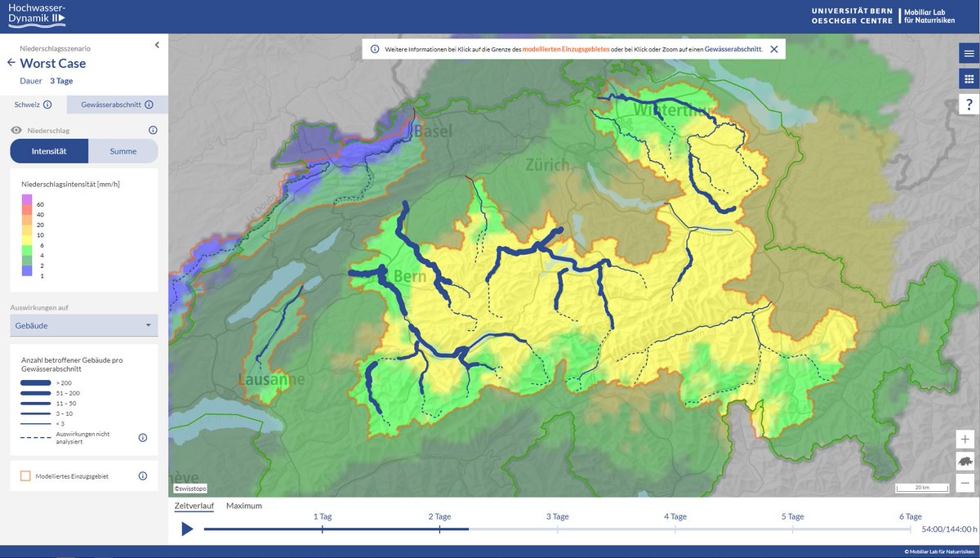Image resolution: width=980 pixels, height=558 pixels.
Task: Click the Universität Bern Oeschger Centre logo
Action: coord(852,15)
